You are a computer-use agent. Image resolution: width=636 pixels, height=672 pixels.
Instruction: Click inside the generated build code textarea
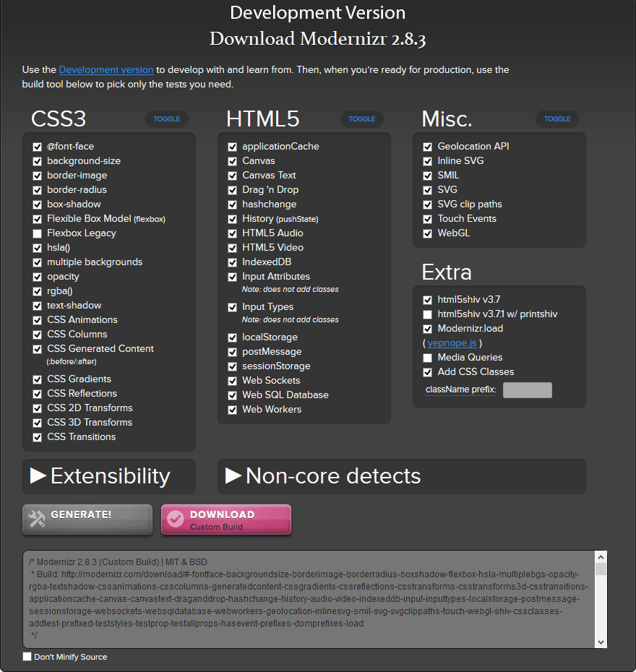[309, 599]
